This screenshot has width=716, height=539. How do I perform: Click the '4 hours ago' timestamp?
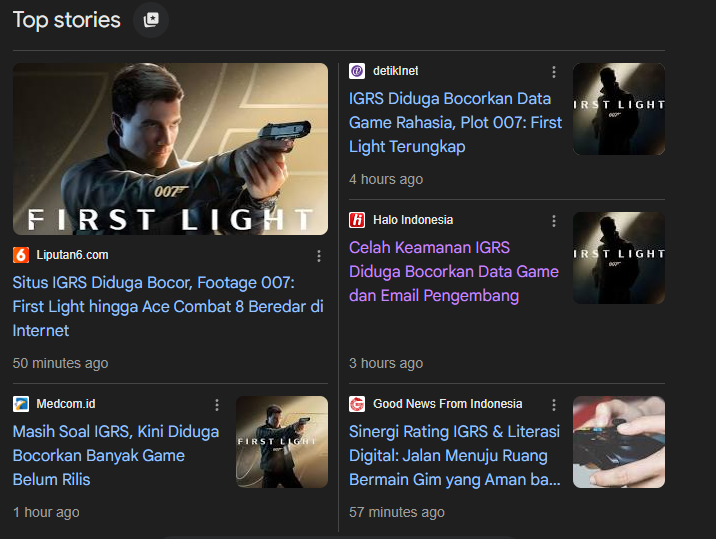(x=386, y=179)
